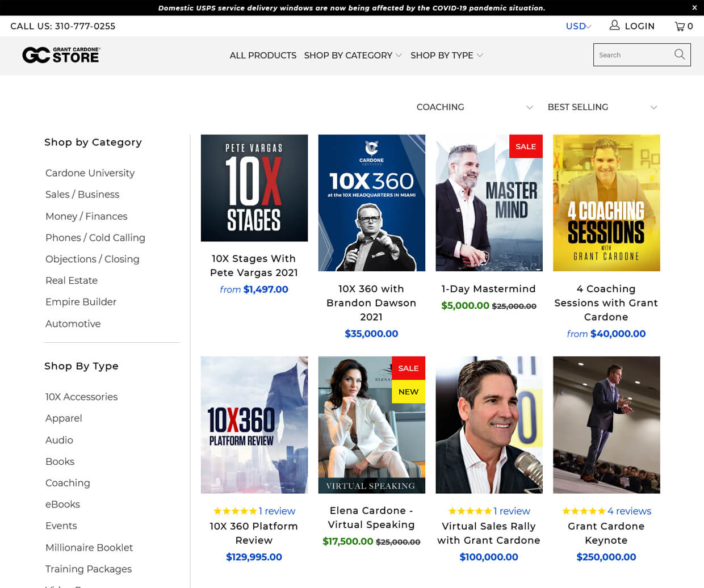Image resolution: width=704 pixels, height=588 pixels.
Task: Open Virtual Sales Rally with Grant Cardone title
Action: (489, 534)
